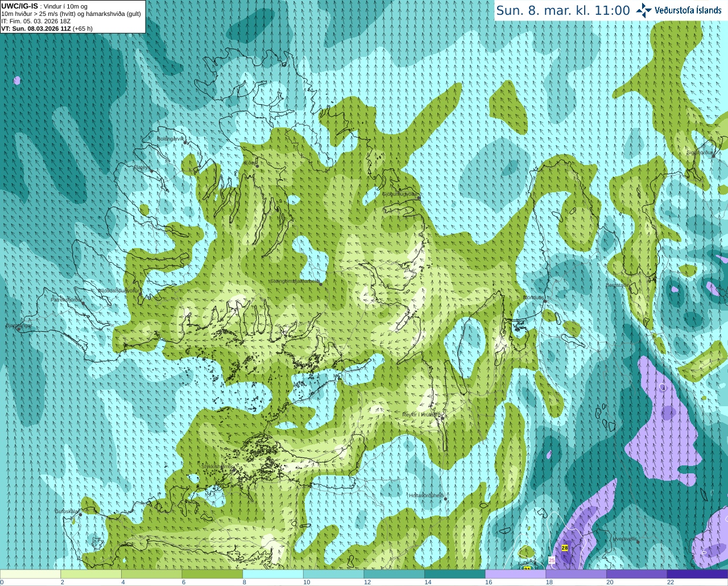728x586 pixels.
Task: Click the Veðurstofa Íslands logo text
Action: click(688, 10)
